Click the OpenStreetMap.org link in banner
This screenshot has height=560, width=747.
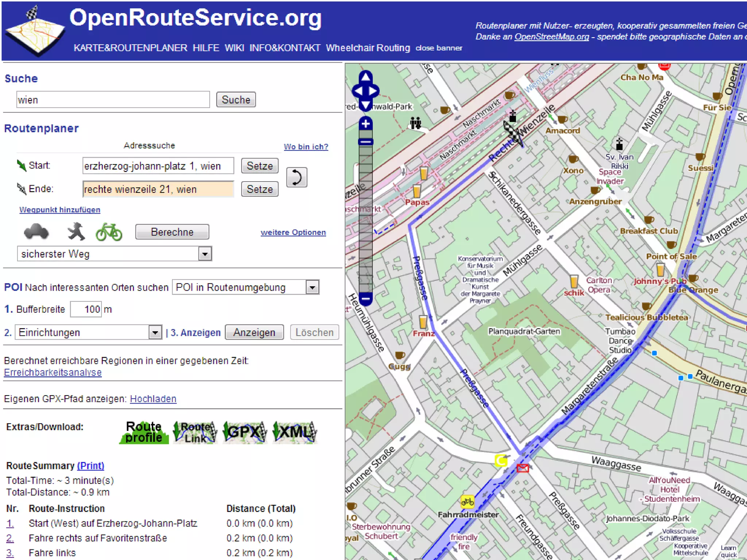551,36
